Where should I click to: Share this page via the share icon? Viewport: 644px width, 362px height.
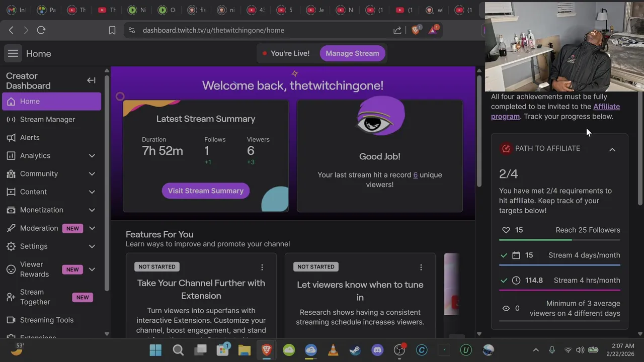point(397,30)
